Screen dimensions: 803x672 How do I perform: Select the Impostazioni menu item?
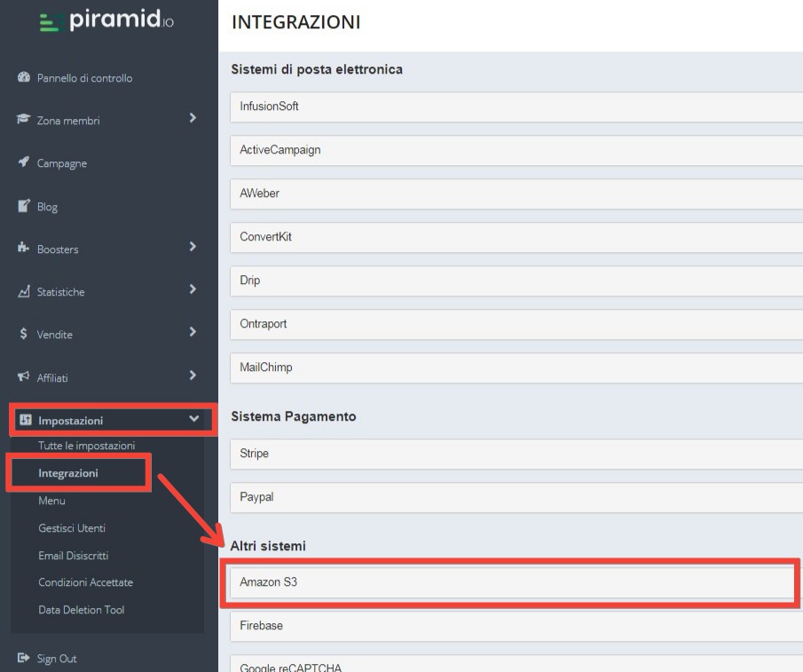click(x=71, y=421)
